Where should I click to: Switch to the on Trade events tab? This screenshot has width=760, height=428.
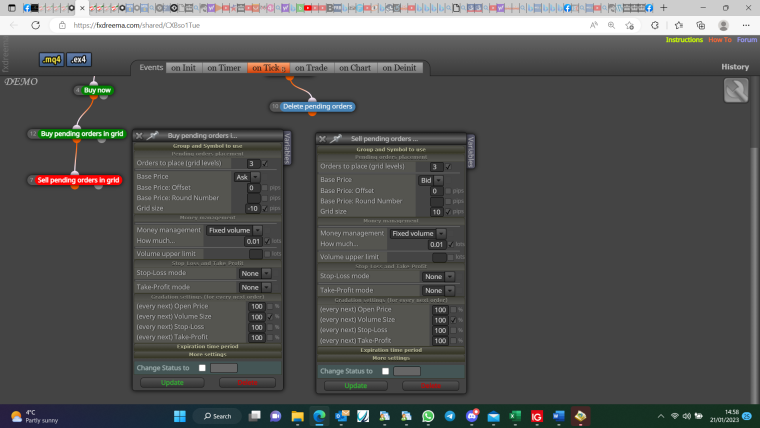point(311,68)
